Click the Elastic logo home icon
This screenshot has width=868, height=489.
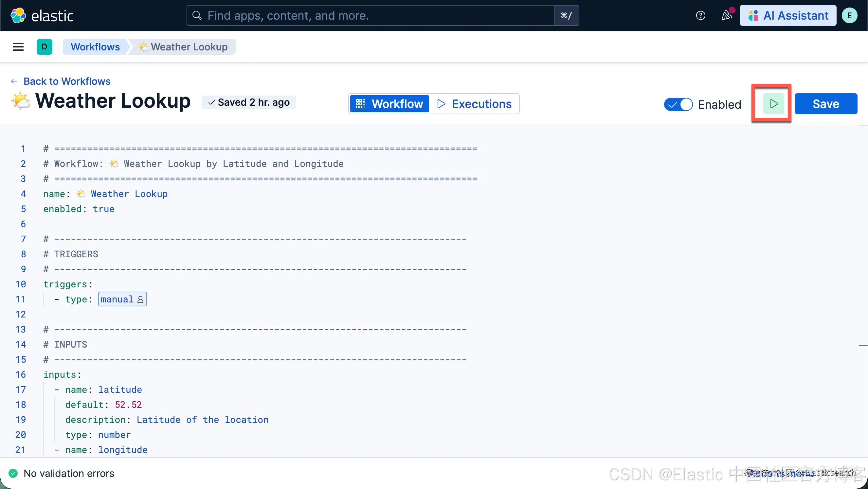(x=18, y=15)
